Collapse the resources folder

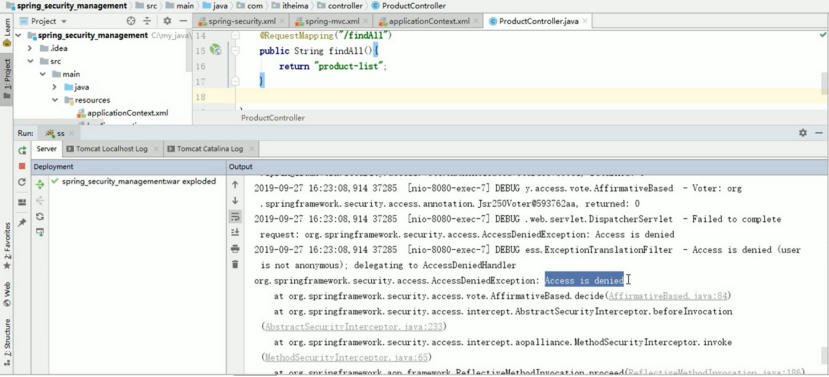[55, 100]
